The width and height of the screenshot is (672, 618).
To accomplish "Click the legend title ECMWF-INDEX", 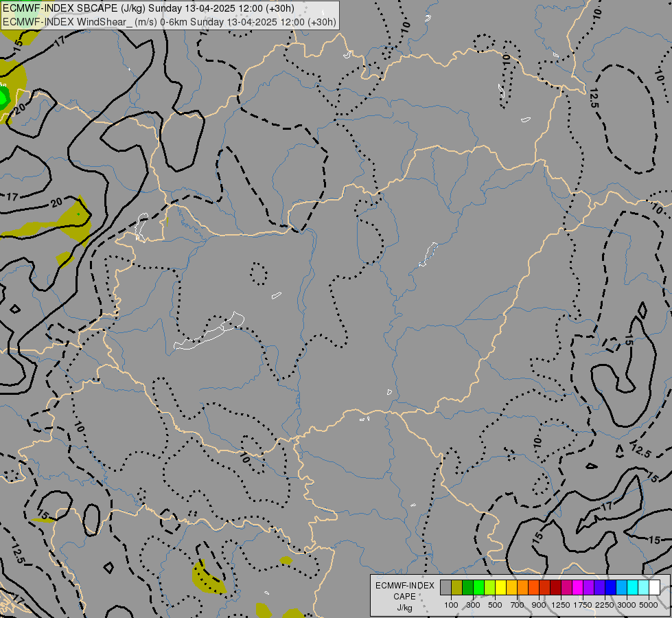I will (405, 586).
